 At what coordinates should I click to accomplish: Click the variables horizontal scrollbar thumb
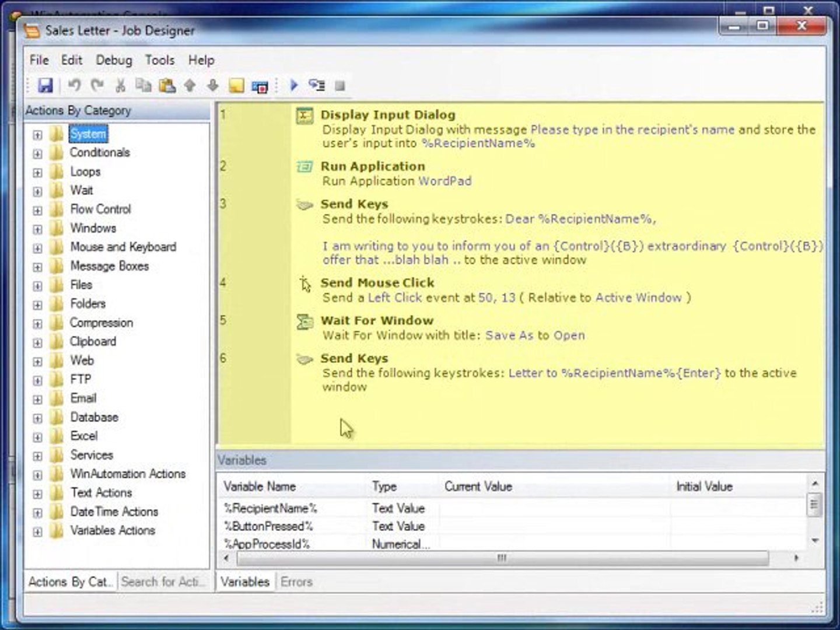[502, 558]
